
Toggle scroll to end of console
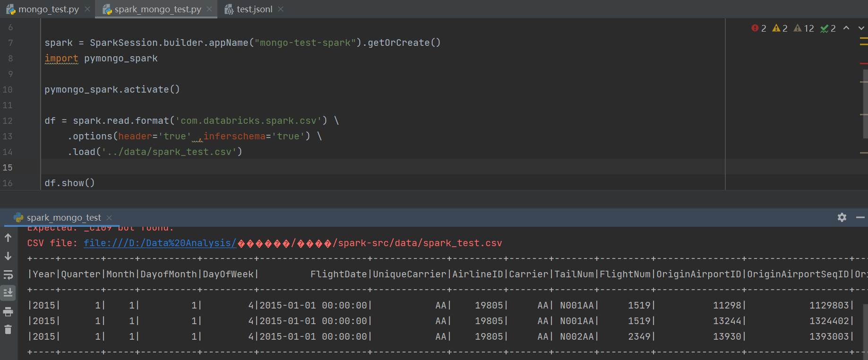[x=8, y=293]
